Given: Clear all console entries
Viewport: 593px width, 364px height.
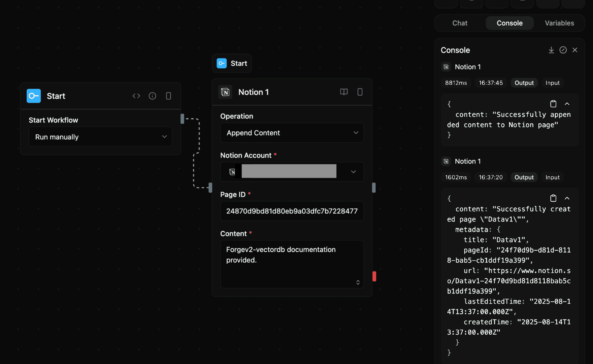Looking at the screenshot, I should (563, 50).
